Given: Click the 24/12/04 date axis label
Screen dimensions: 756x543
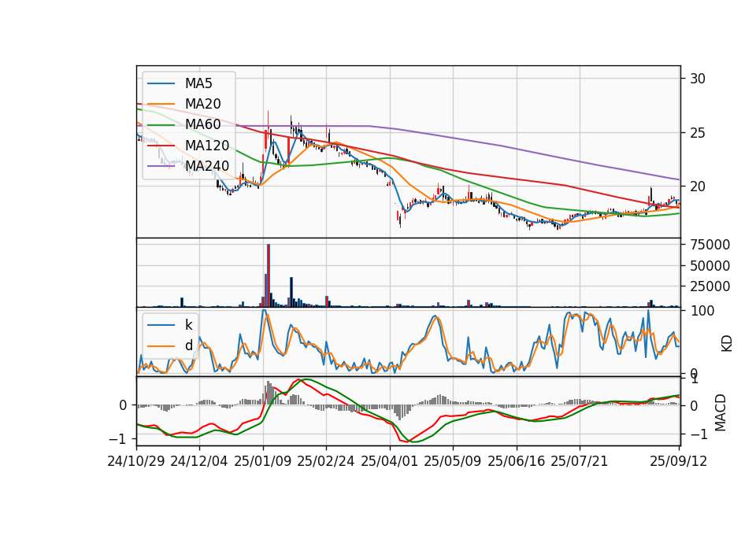Looking at the screenshot, I should pos(199,461).
